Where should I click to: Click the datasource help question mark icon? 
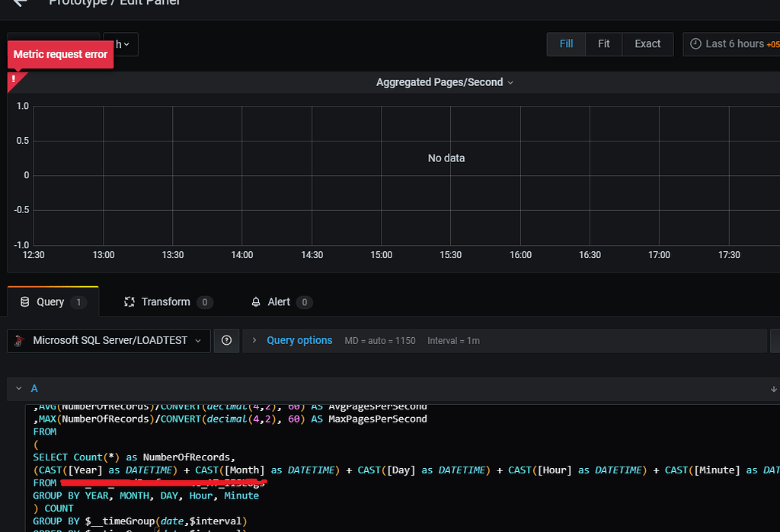point(226,340)
